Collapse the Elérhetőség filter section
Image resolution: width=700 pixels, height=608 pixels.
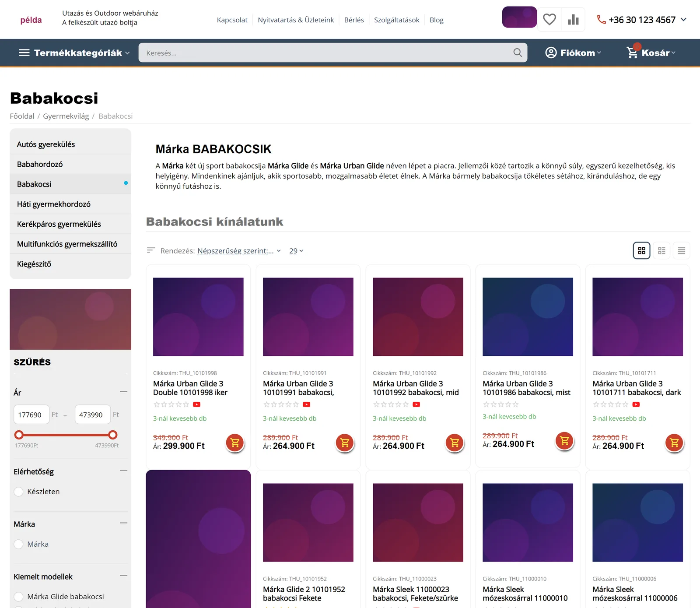pos(124,471)
